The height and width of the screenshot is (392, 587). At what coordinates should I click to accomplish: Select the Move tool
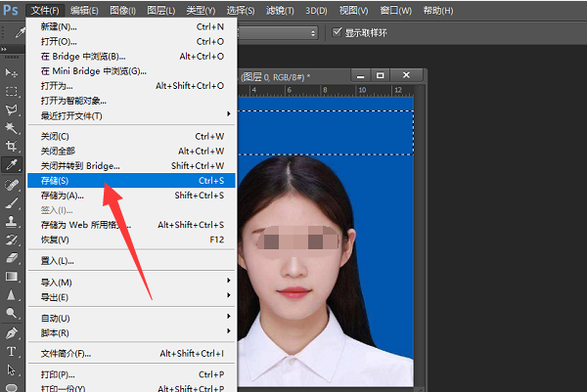[x=11, y=72]
